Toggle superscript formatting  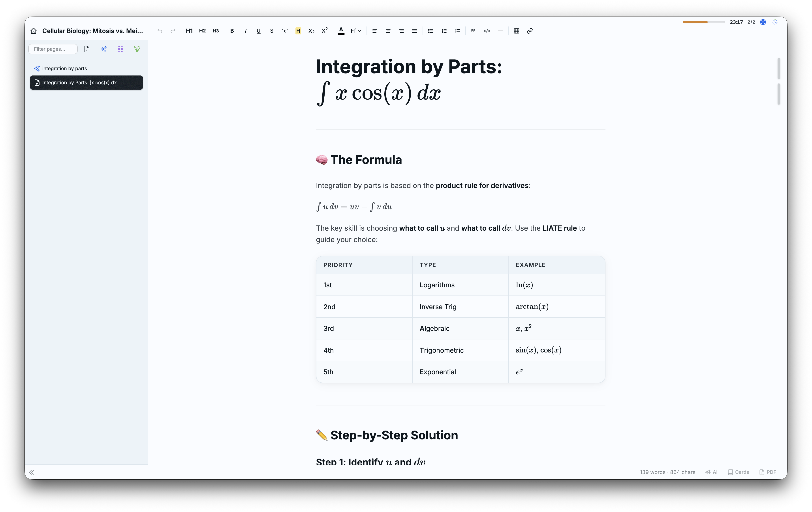point(325,31)
